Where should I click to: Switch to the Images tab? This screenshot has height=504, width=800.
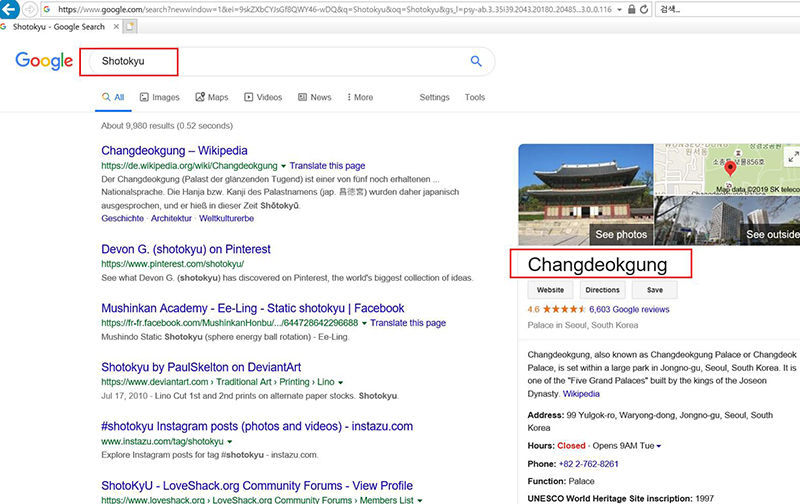(160, 97)
